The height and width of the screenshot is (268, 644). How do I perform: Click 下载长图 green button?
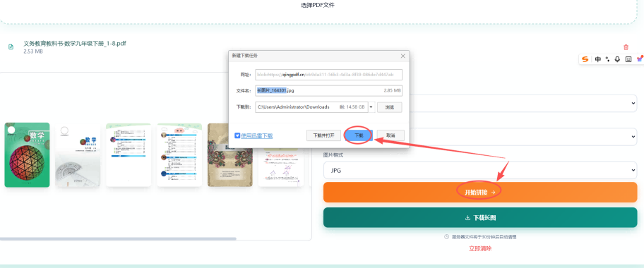click(480, 217)
